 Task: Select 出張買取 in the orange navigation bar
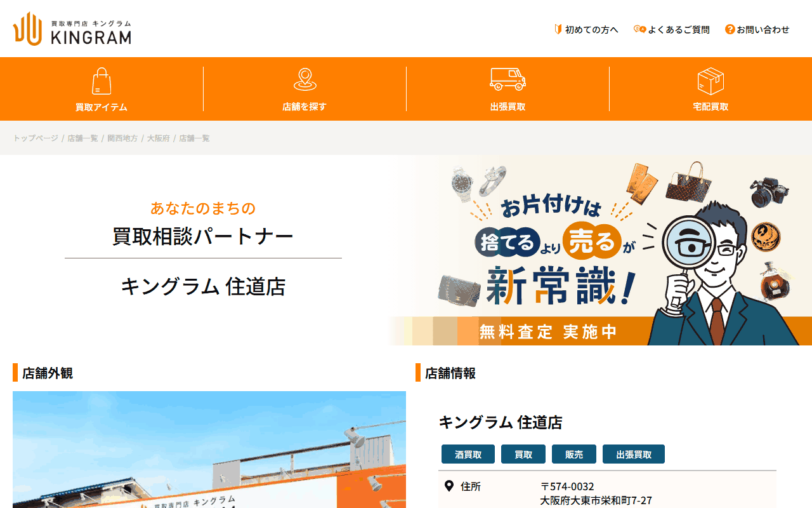[x=507, y=89]
